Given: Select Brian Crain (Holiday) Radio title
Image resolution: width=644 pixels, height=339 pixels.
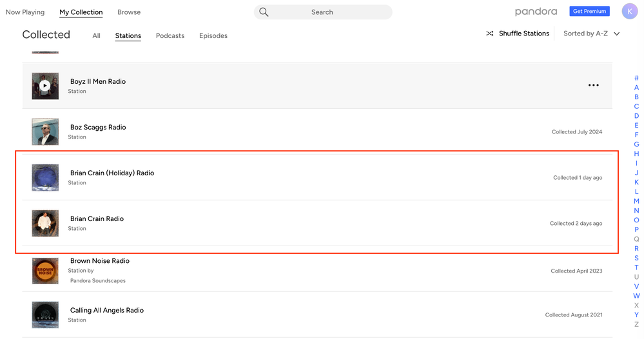Looking at the screenshot, I should (x=112, y=173).
